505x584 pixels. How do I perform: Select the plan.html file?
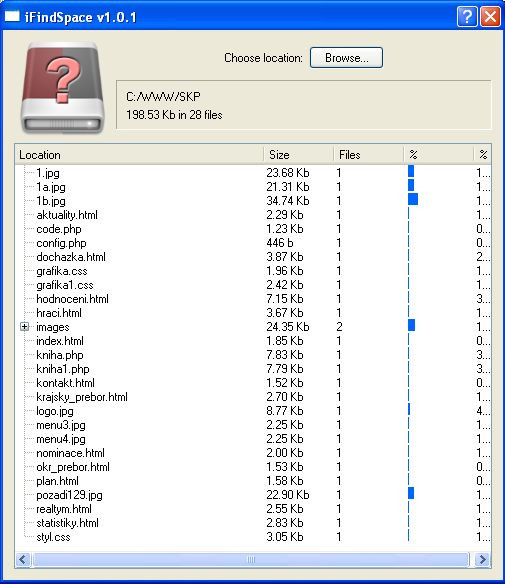pyautogui.click(x=57, y=481)
